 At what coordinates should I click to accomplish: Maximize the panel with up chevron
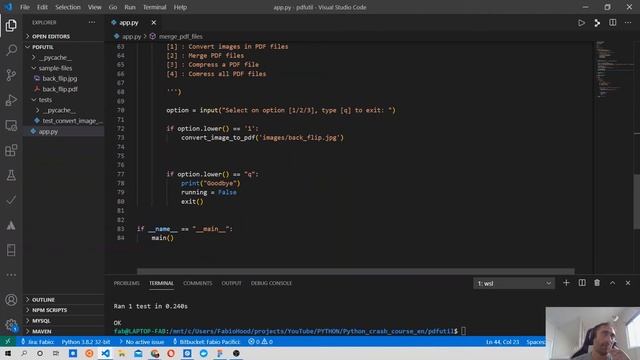pos(613,283)
